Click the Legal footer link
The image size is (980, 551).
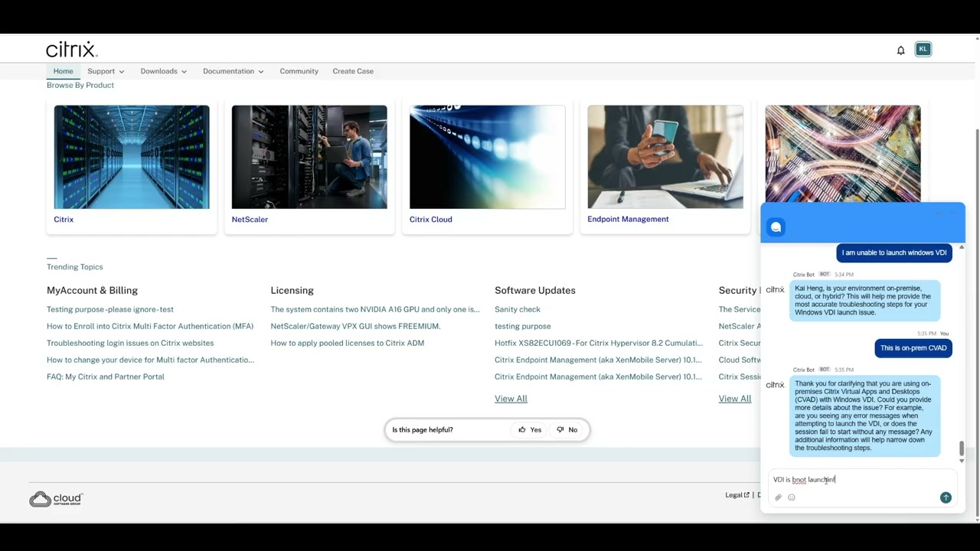pos(737,495)
